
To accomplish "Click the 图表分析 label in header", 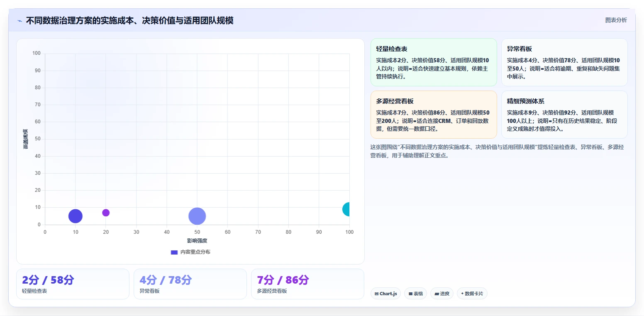I will pyautogui.click(x=616, y=20).
